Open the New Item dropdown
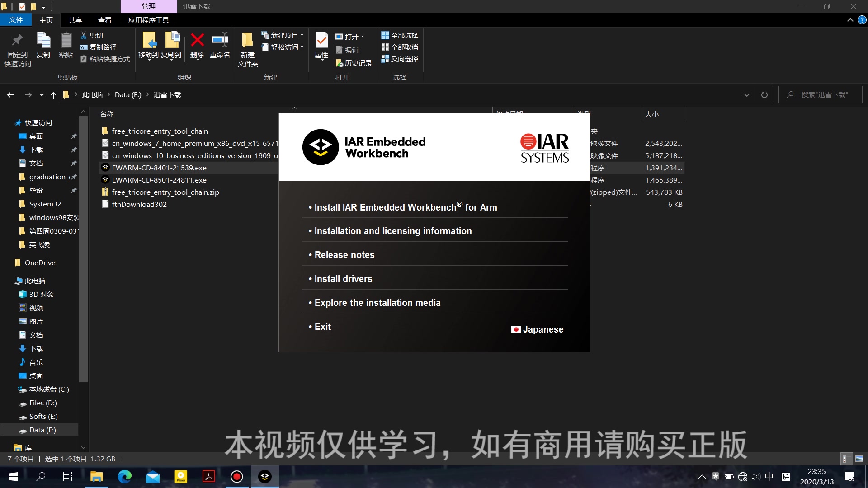 click(282, 35)
